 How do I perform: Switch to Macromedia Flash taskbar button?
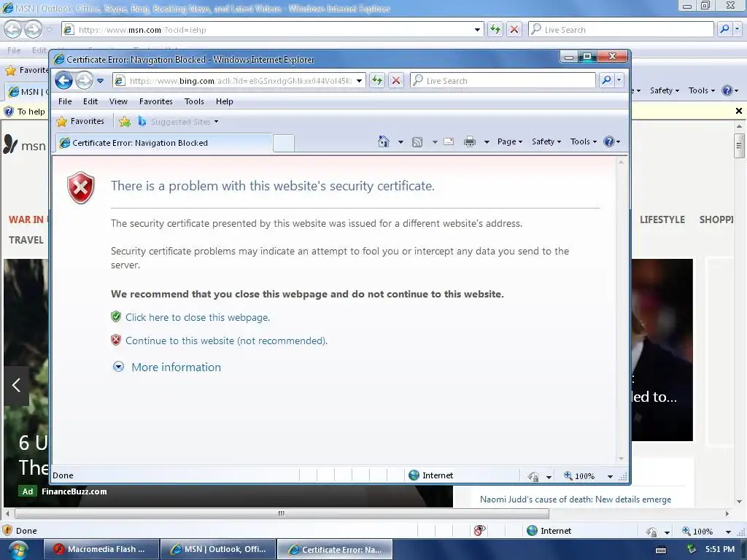101,549
